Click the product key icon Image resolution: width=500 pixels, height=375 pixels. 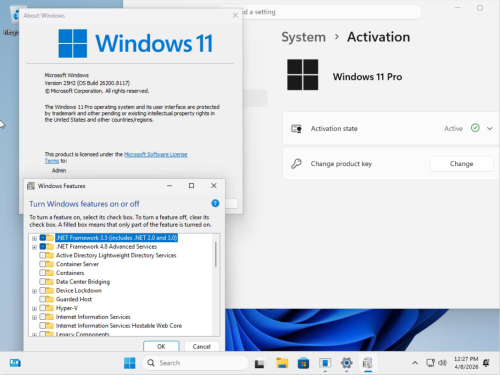click(x=296, y=164)
